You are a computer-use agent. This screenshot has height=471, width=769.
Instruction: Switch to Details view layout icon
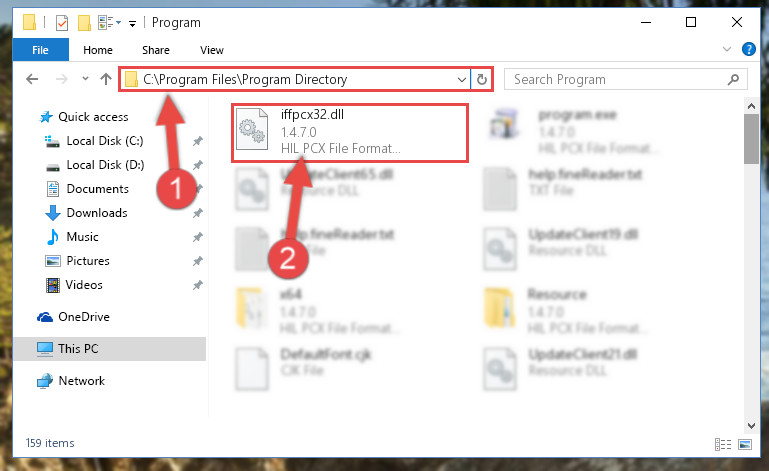(722, 444)
